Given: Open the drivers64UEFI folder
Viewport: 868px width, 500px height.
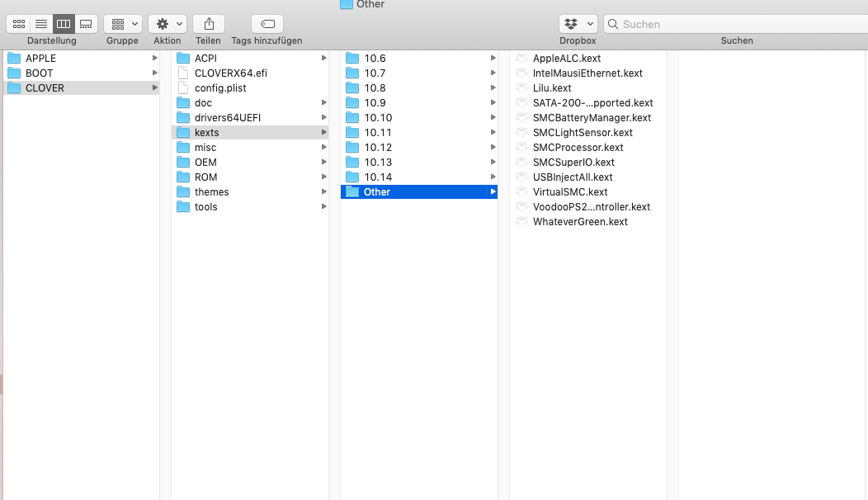Looking at the screenshot, I should (252, 118).
